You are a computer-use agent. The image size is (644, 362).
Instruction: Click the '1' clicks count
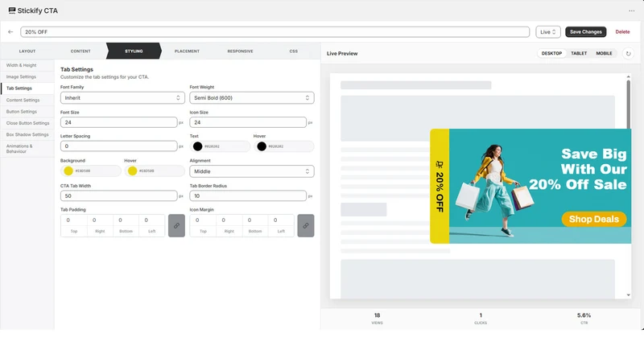pos(481,315)
